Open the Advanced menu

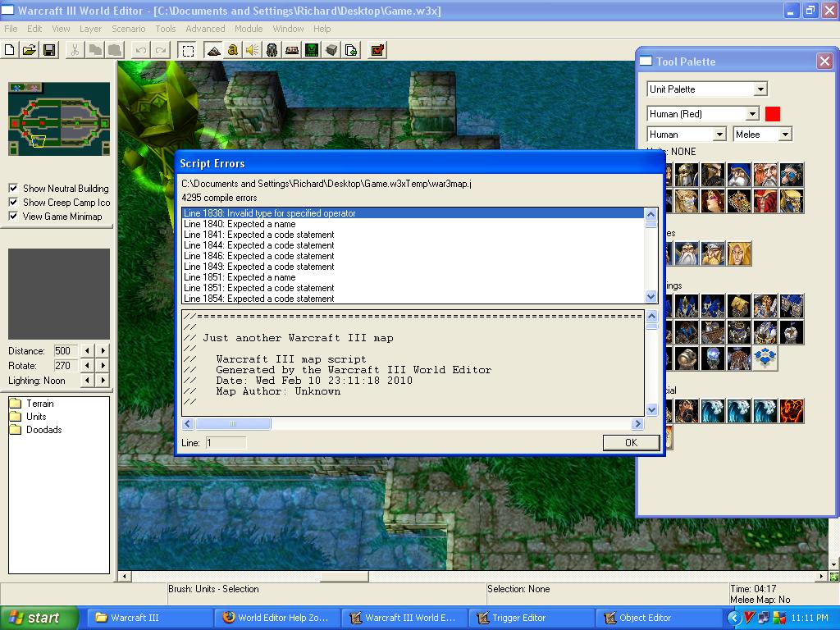point(205,29)
